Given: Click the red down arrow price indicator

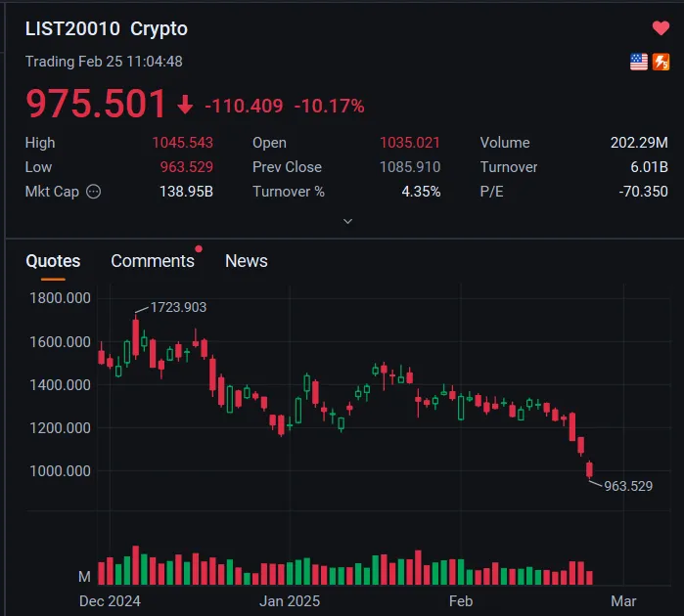Looking at the screenshot, I should pyautogui.click(x=185, y=105).
